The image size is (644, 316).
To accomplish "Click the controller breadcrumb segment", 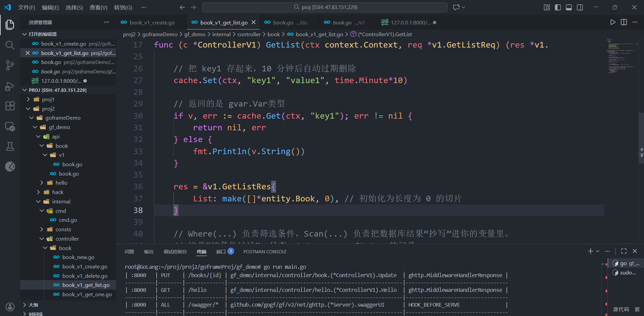I will pos(249,34).
